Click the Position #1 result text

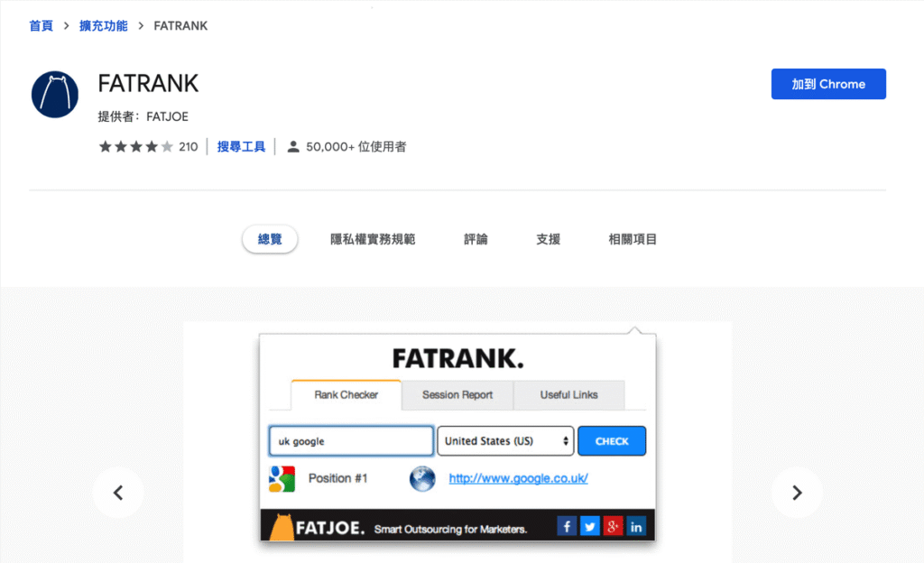337,478
